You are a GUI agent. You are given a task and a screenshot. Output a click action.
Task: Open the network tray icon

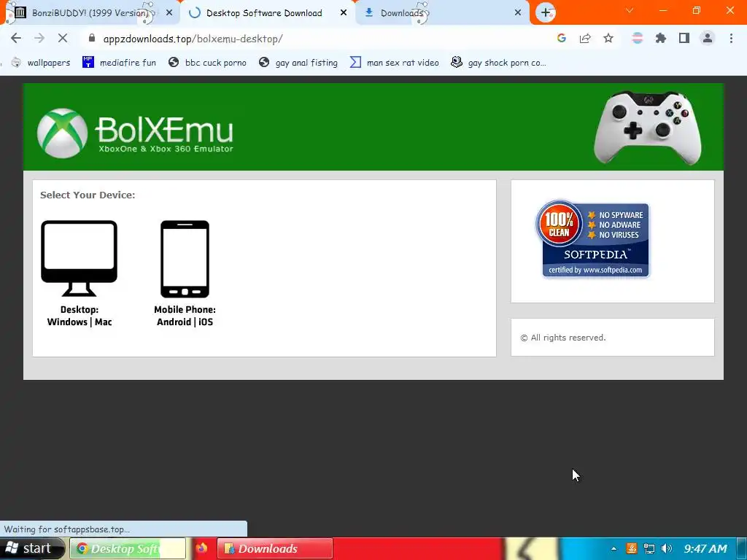(649, 548)
